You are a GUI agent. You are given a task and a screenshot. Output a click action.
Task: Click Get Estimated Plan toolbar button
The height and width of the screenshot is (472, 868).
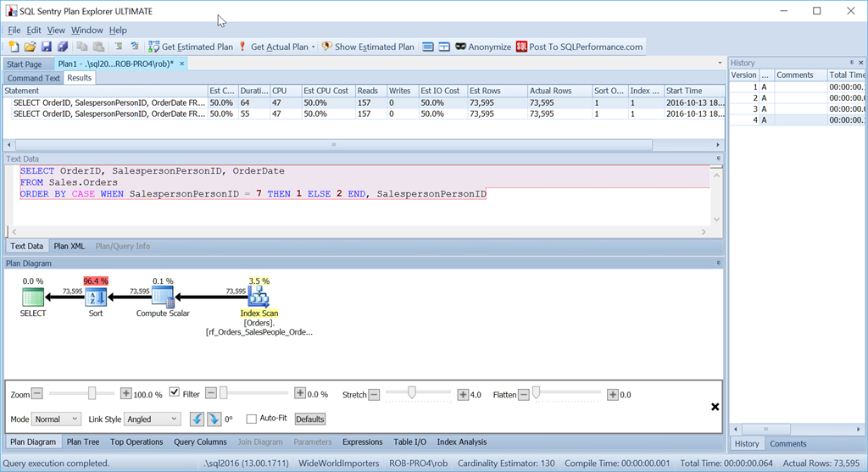(x=191, y=47)
